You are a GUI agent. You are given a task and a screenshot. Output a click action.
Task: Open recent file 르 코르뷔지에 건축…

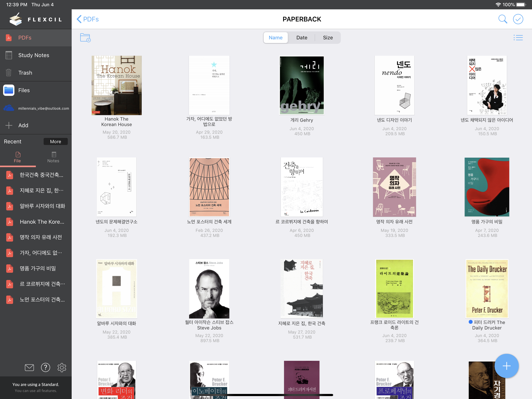click(x=36, y=284)
